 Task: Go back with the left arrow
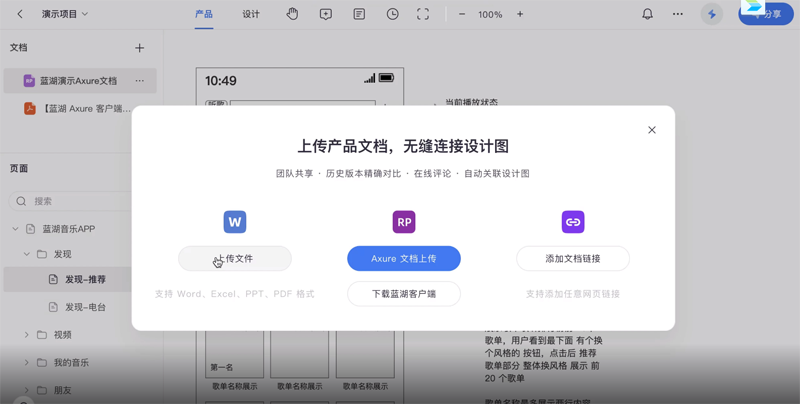[20, 14]
